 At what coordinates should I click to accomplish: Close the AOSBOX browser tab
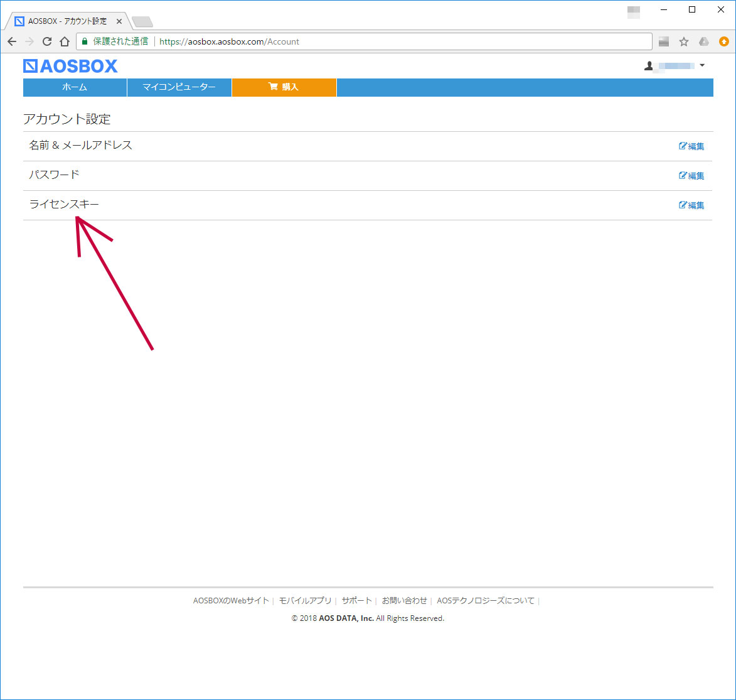(x=119, y=21)
